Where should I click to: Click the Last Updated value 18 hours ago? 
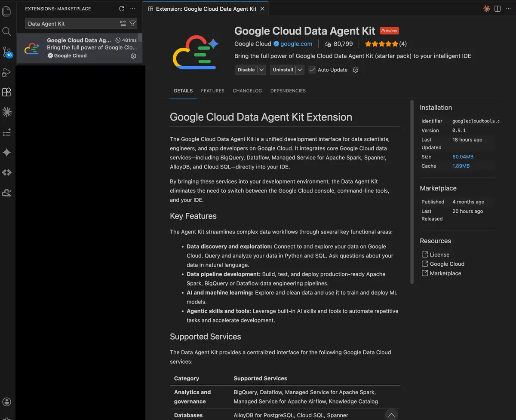click(x=467, y=140)
